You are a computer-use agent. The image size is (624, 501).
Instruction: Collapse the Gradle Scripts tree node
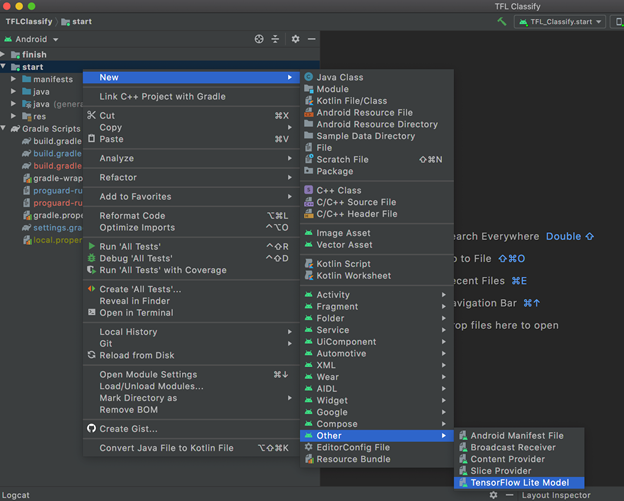pyautogui.click(x=5, y=129)
